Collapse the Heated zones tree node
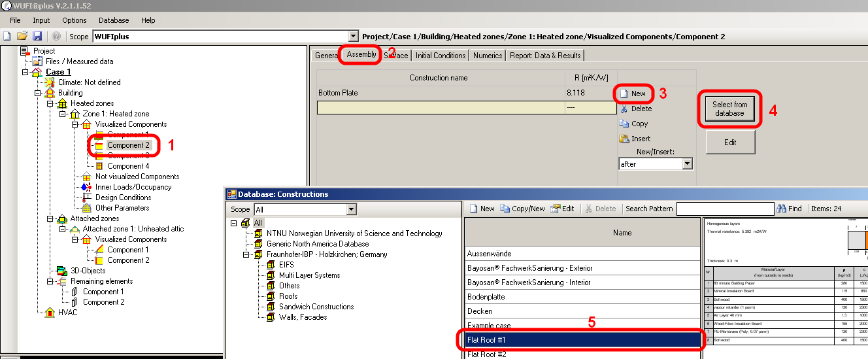 pyautogui.click(x=50, y=103)
